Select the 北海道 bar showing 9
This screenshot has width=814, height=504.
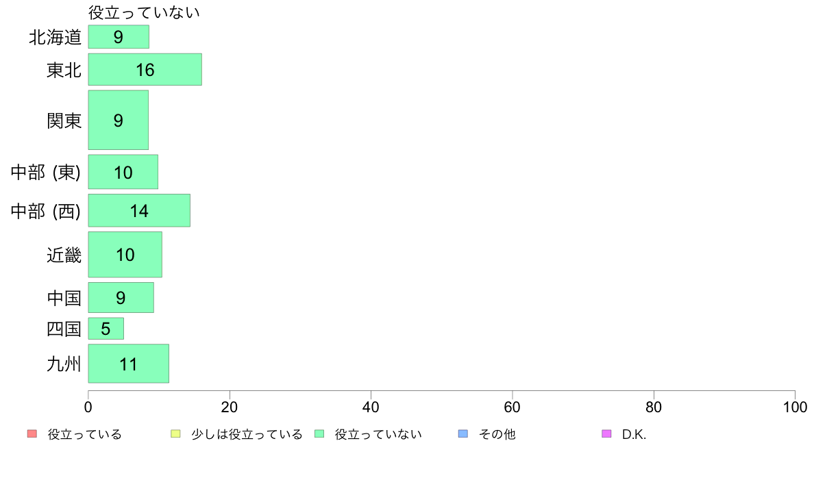119,37
